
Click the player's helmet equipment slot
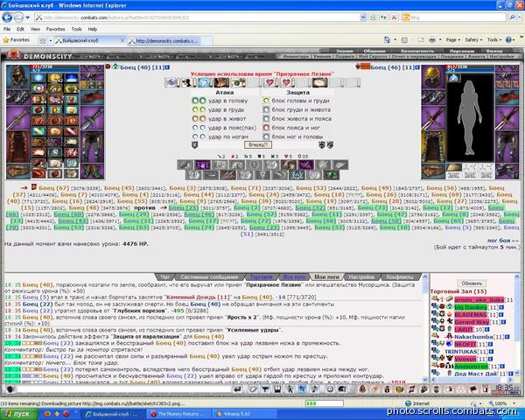tap(18, 77)
